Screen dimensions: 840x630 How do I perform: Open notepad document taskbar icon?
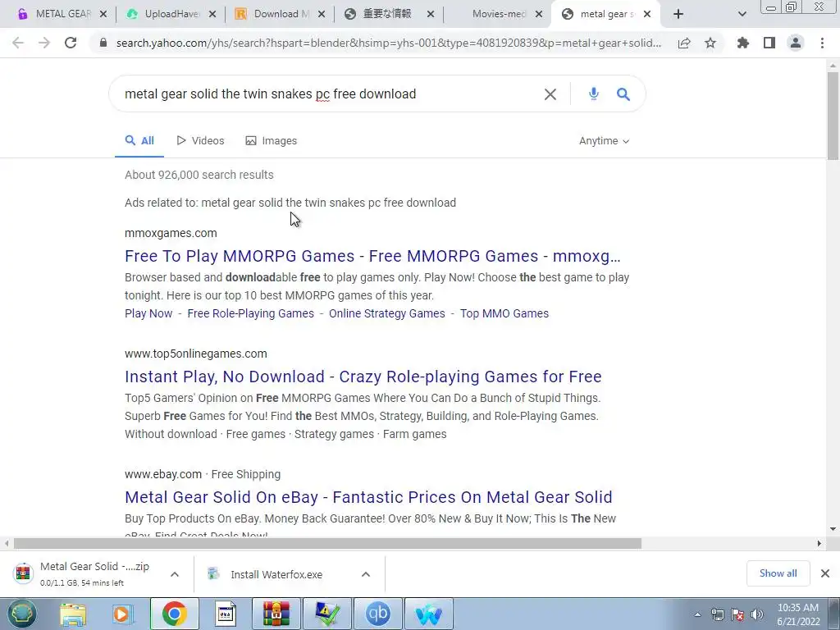[x=226, y=614]
